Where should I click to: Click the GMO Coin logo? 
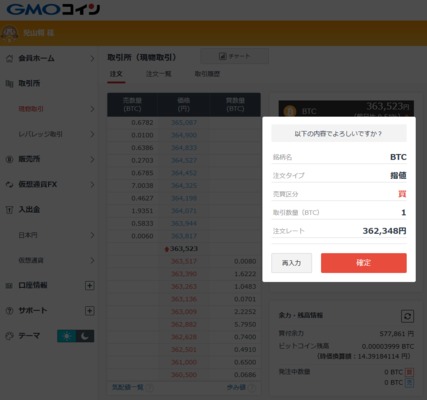pos(53,9)
